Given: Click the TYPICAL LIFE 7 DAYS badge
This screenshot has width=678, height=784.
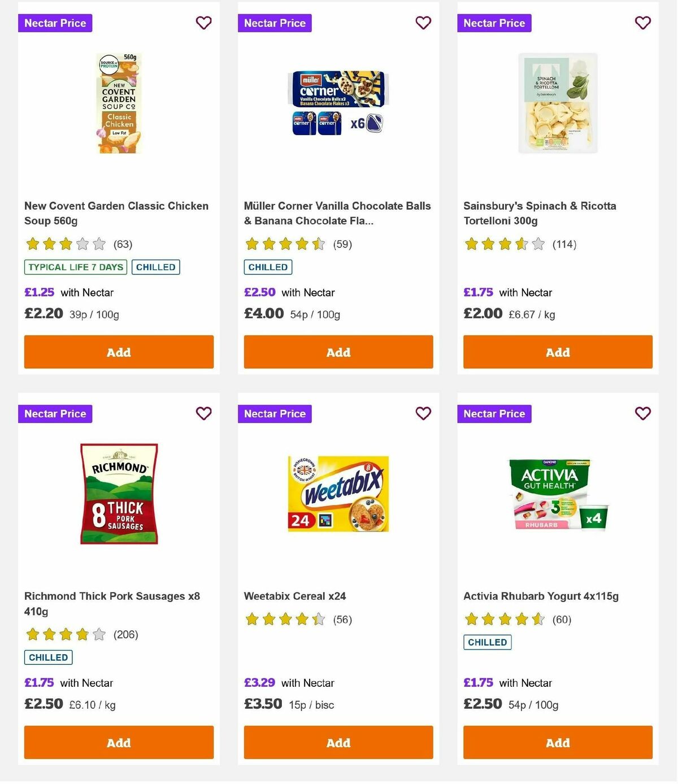Looking at the screenshot, I should click(x=75, y=267).
